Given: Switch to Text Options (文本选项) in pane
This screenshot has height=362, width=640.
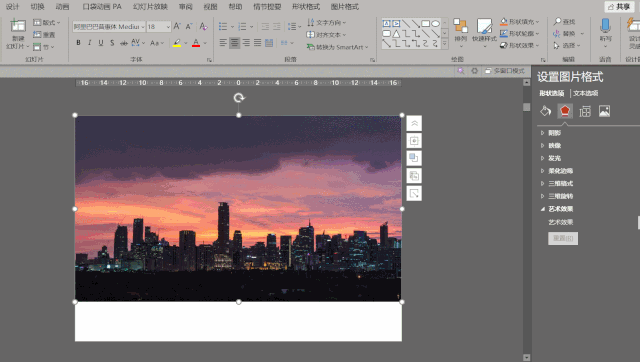Looking at the screenshot, I should coord(585,93).
